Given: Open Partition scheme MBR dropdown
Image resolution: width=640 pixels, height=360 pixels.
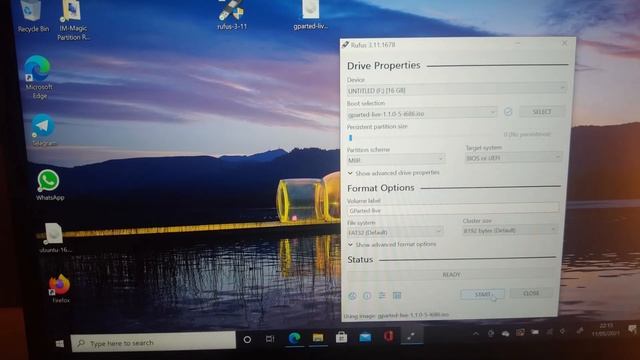Looking at the screenshot, I should tap(396, 160).
